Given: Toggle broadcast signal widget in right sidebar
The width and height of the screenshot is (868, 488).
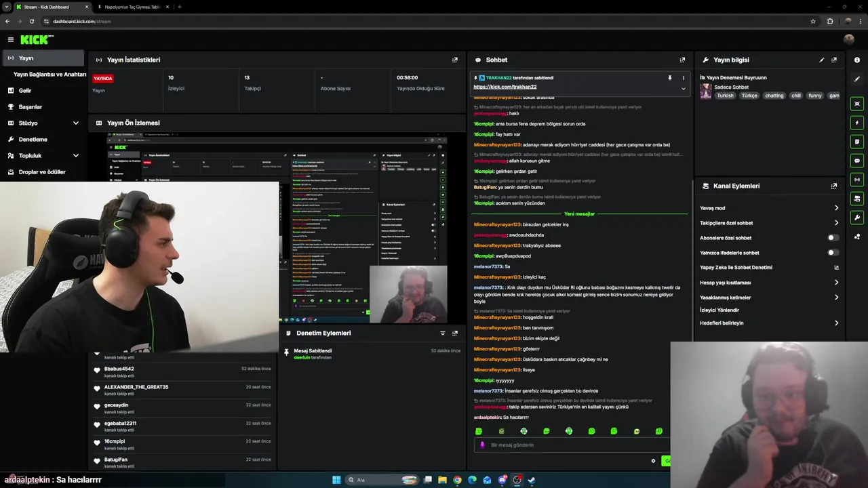Looking at the screenshot, I should coord(857,180).
